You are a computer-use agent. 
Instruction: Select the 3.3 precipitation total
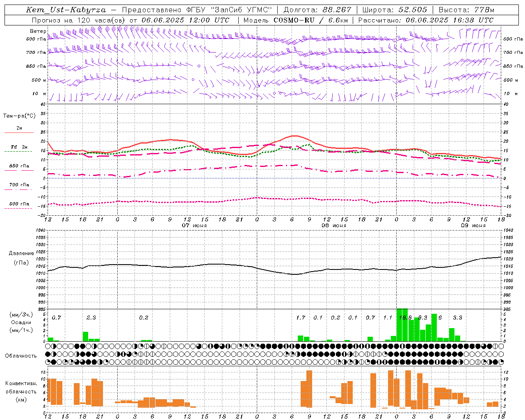(x=457, y=317)
